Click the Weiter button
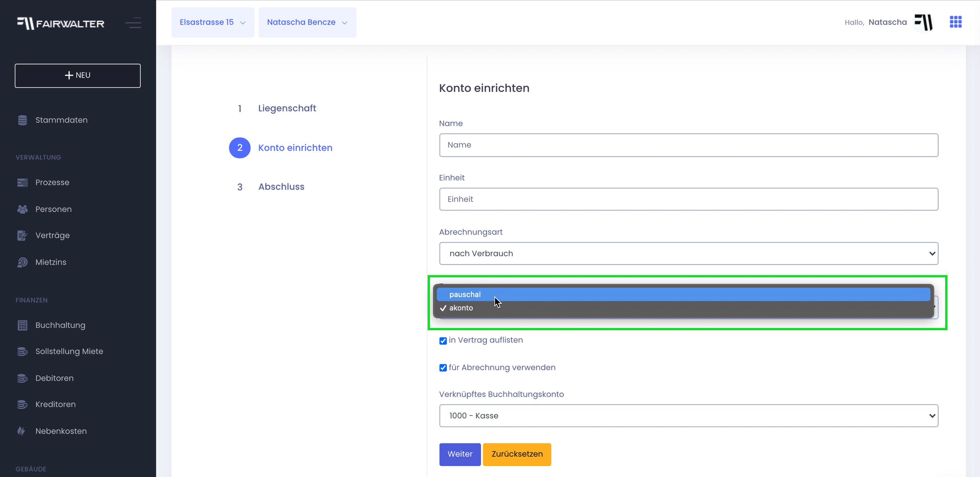 click(x=460, y=454)
